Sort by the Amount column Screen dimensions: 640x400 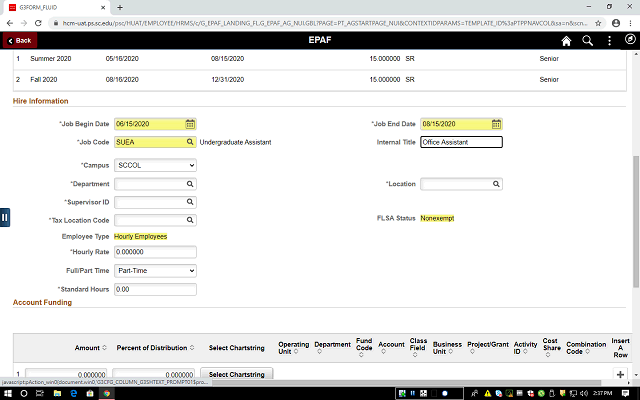[91, 348]
